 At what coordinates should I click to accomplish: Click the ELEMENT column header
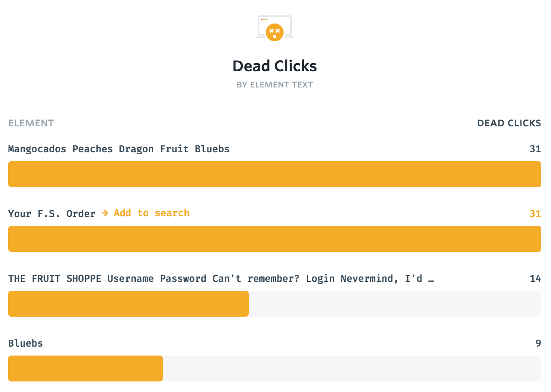pyautogui.click(x=31, y=123)
